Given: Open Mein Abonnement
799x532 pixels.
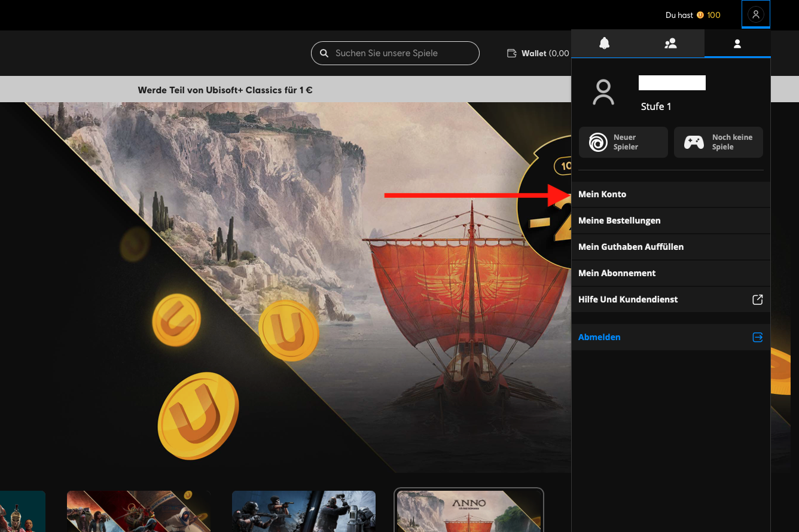Looking at the screenshot, I should pyautogui.click(x=671, y=273).
